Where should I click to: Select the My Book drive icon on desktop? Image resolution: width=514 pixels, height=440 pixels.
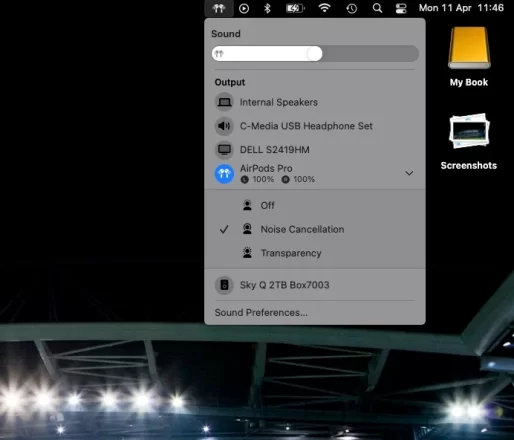click(469, 48)
